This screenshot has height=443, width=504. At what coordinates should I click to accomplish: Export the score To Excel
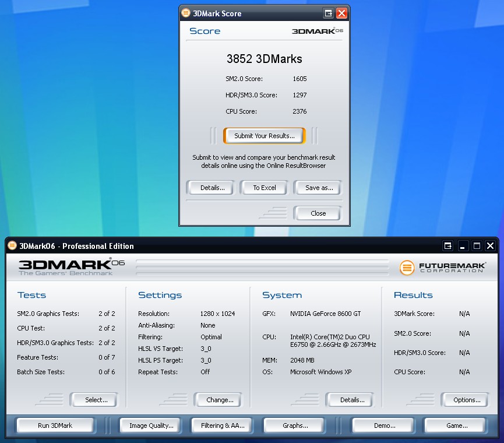(265, 188)
